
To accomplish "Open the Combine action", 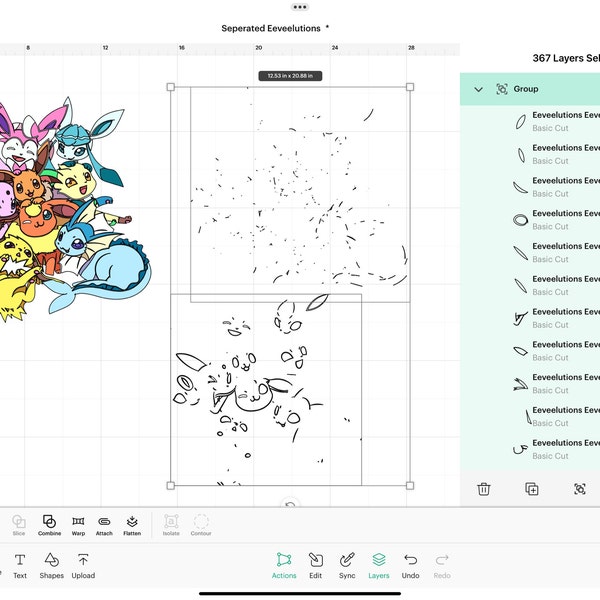I will pyautogui.click(x=49, y=525).
